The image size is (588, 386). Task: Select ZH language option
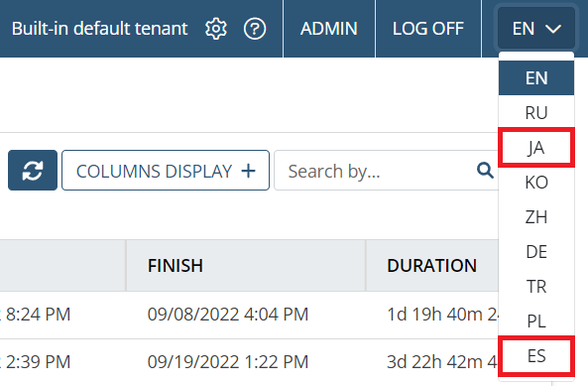536,217
